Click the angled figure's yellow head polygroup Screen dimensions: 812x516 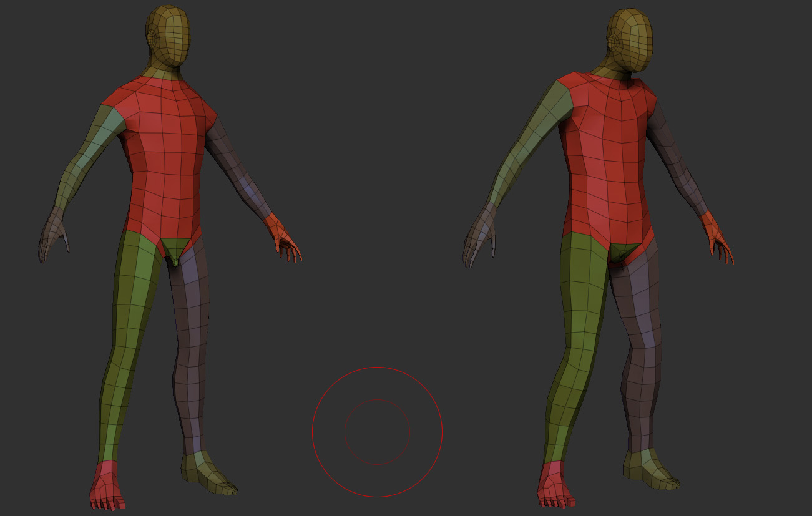(x=629, y=41)
